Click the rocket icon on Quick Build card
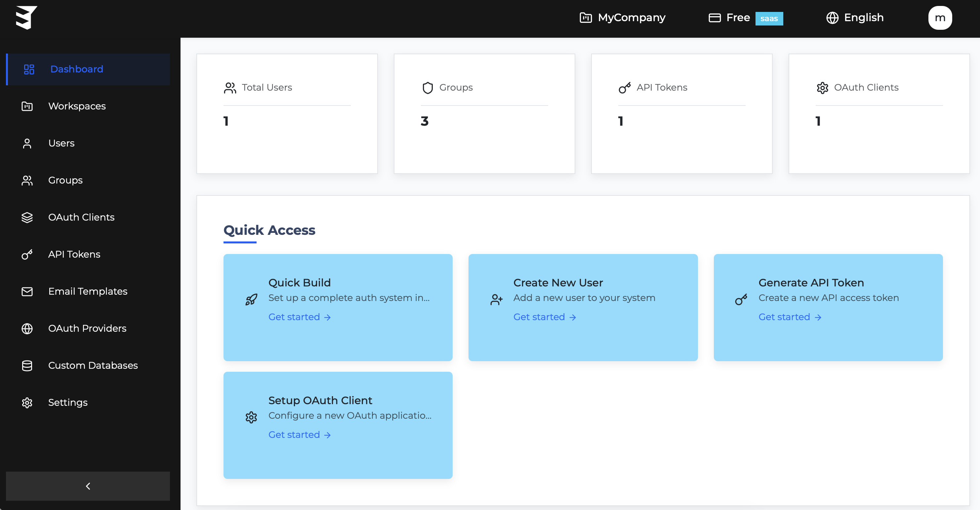 251,300
